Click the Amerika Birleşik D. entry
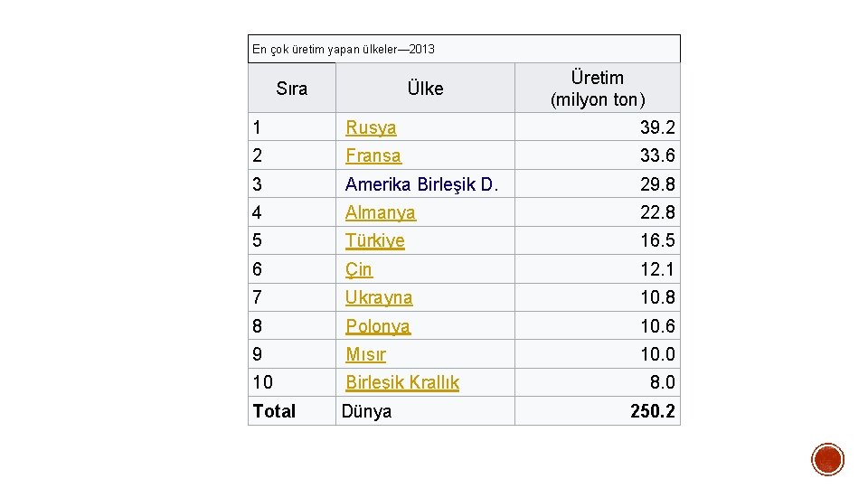The image size is (868, 488). click(421, 184)
